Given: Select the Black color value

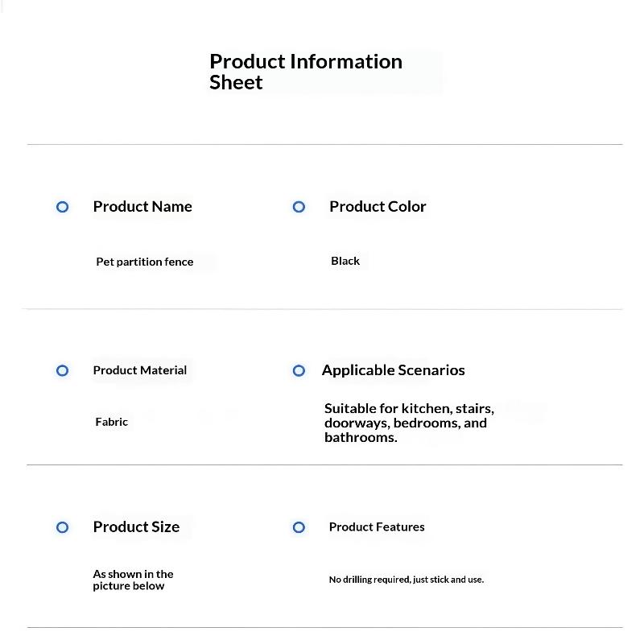Looking at the screenshot, I should [x=345, y=261].
